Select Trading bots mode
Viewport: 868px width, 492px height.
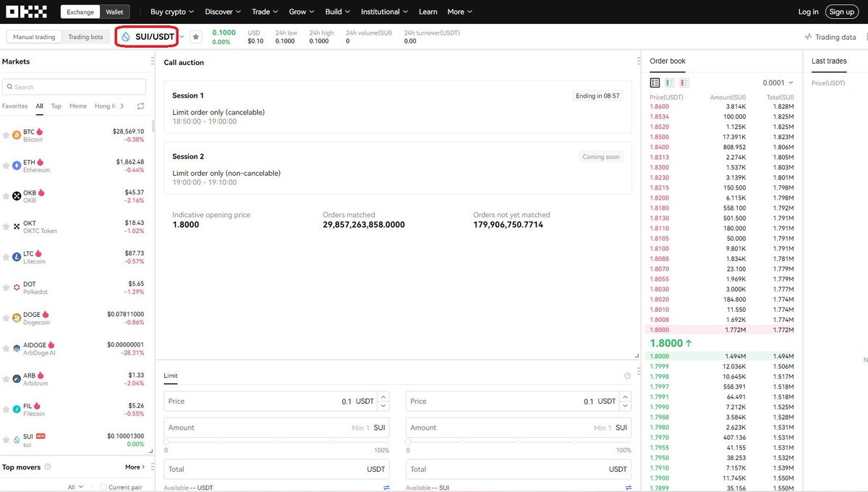86,37
